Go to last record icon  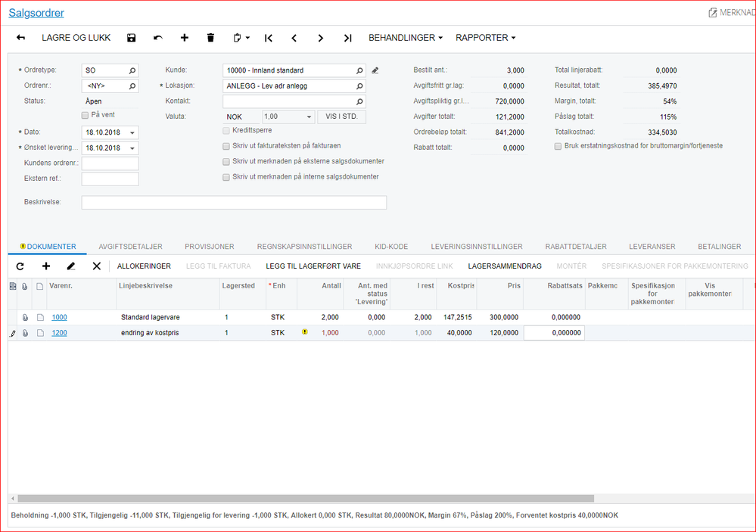347,38
